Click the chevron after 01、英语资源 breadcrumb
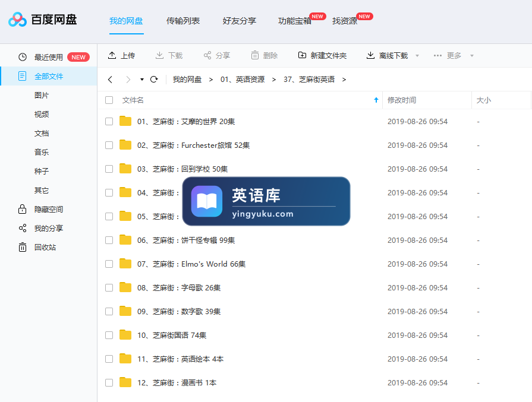532x402 pixels. 274,80
